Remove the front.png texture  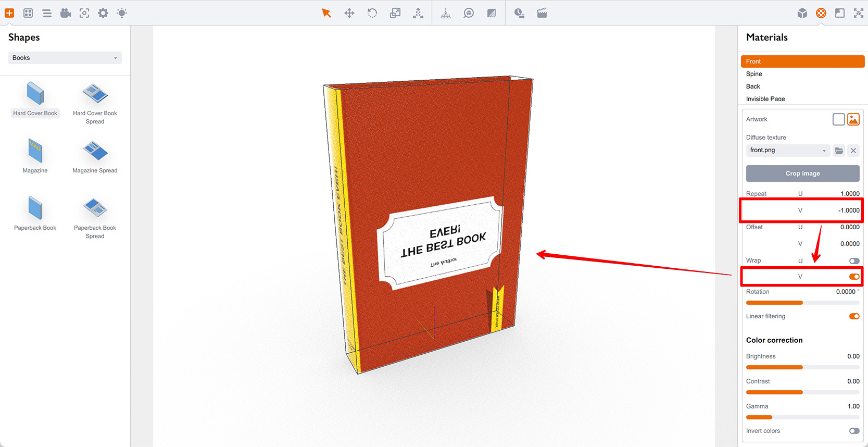pos(853,151)
